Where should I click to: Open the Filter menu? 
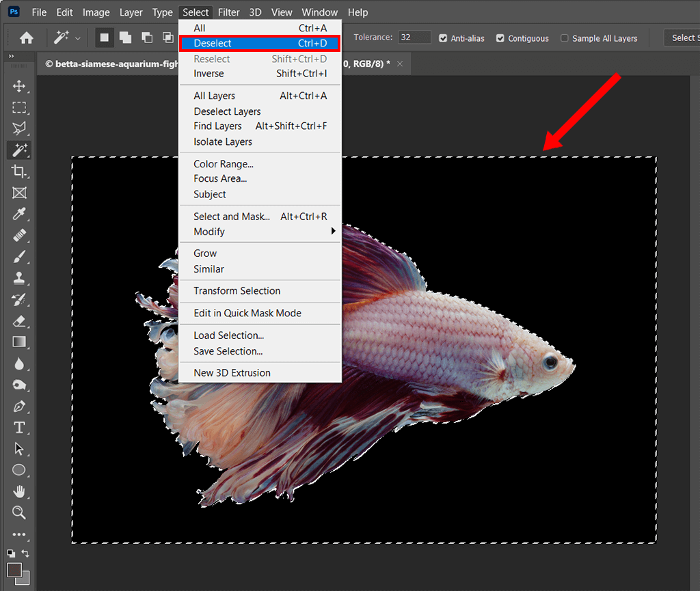point(228,12)
